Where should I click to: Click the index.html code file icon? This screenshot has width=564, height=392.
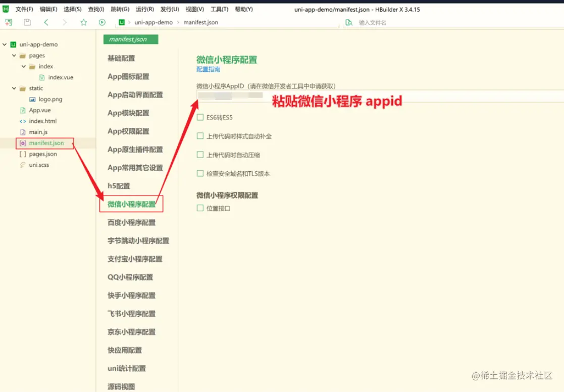pyautogui.click(x=23, y=121)
